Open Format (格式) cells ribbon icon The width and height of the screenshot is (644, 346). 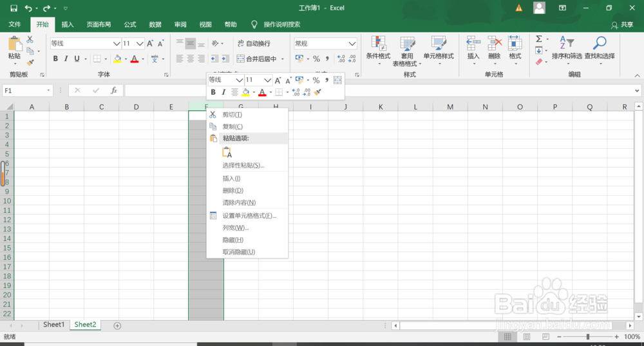pyautogui.click(x=515, y=50)
